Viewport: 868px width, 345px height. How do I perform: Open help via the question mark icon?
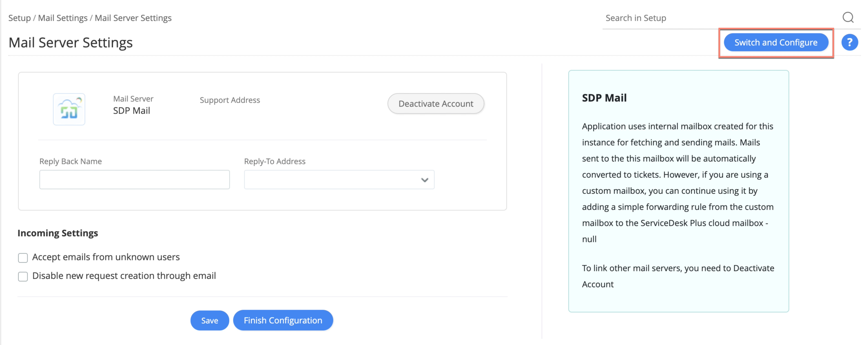coord(850,43)
